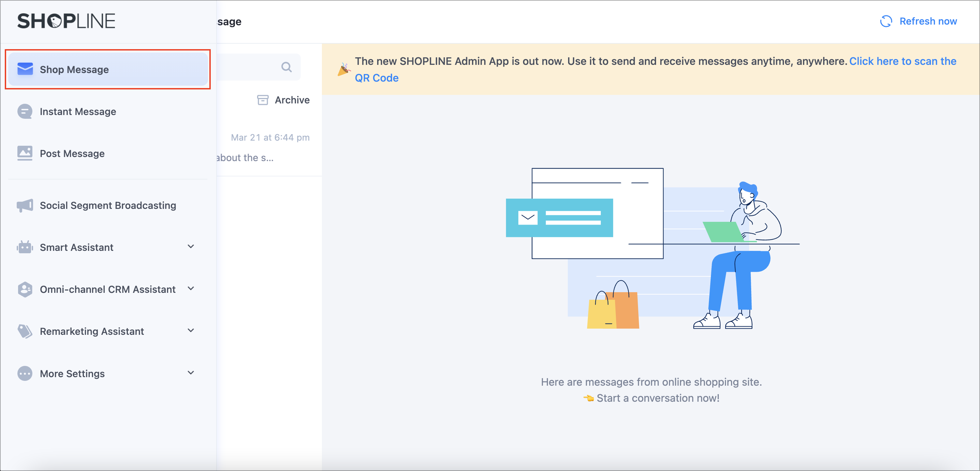Select the Remarketing Assistant tag icon
Viewport: 980px width, 471px height.
pos(25,331)
